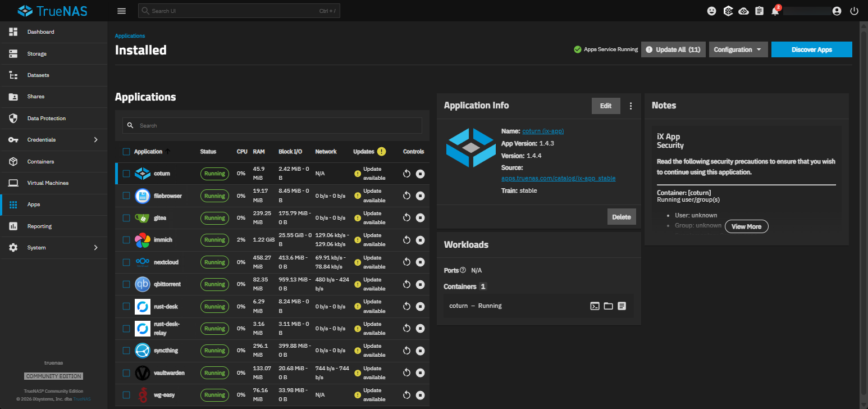The image size is (868, 409).
Task: Stop the vaultwarden app
Action: click(421, 373)
